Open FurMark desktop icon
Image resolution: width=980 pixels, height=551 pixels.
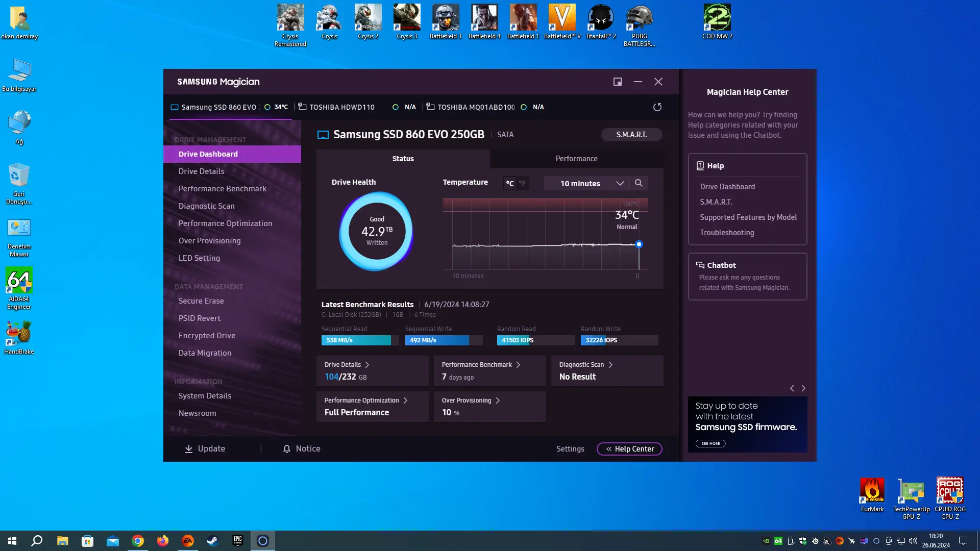872,495
